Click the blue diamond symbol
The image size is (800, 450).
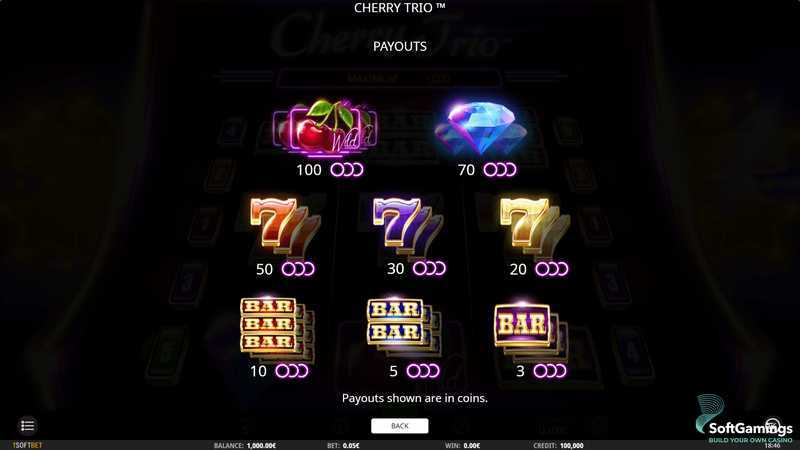pyautogui.click(x=481, y=128)
